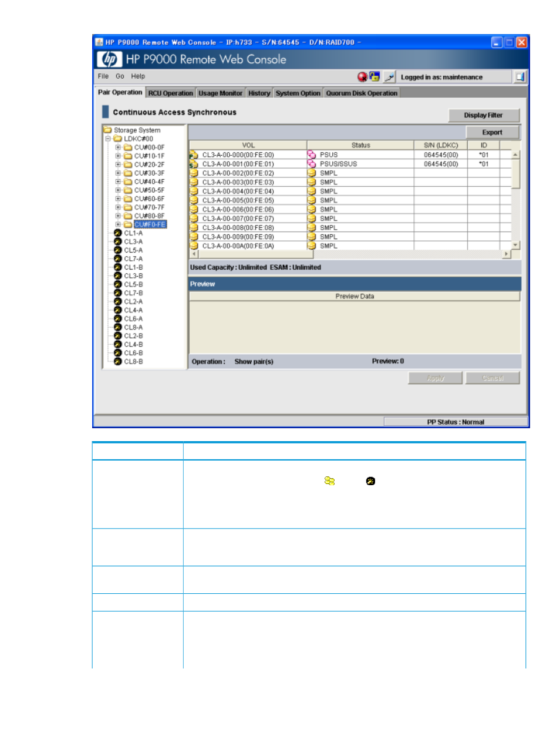Click the horizontal scroll-right arrow of the list

507,254
